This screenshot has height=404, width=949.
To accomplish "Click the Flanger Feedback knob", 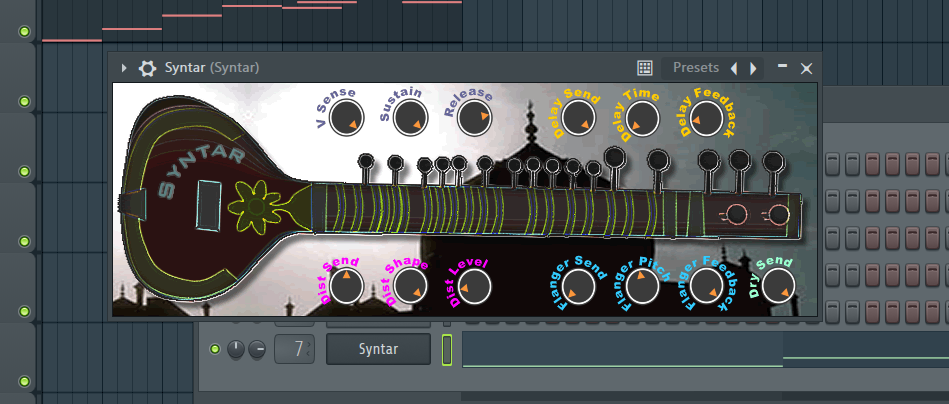I will (x=706, y=285).
